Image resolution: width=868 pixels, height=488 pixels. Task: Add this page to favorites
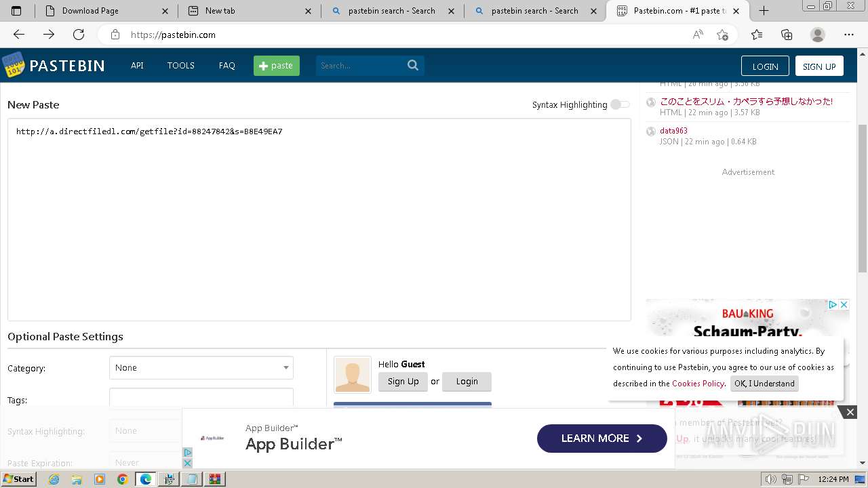tap(723, 35)
